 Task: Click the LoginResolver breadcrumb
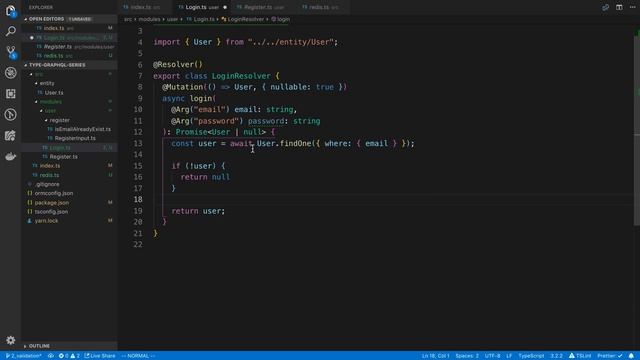(242, 19)
